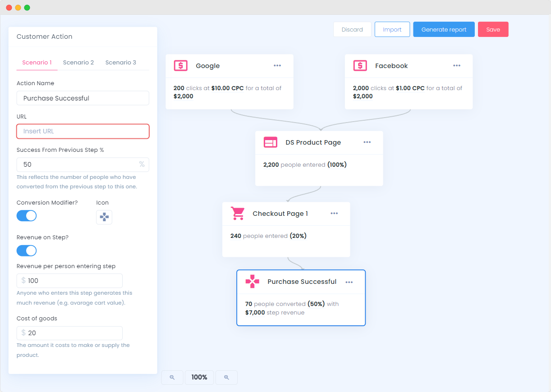This screenshot has height=392, width=551.
Task: Turn off the Revenue on Step toggle
Action: point(27,251)
